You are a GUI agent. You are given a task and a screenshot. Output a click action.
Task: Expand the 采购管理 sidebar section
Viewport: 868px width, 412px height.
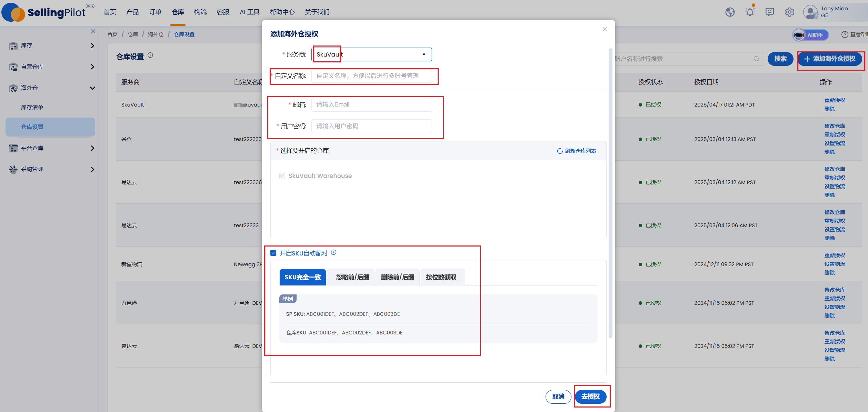coord(92,169)
